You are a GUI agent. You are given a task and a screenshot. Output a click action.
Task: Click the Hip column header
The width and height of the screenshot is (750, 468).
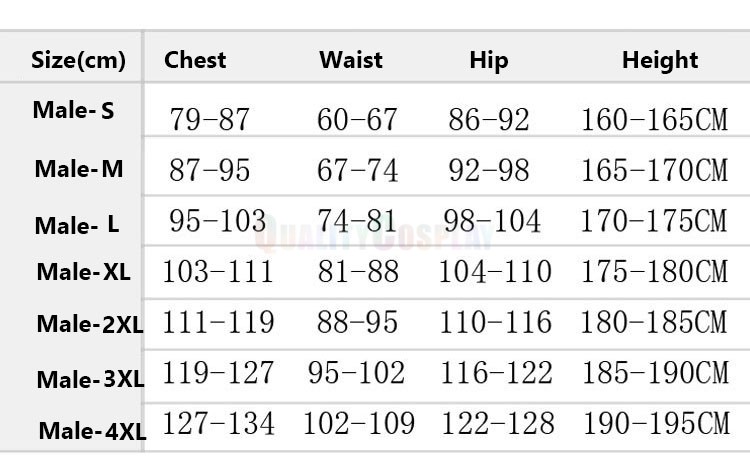[x=489, y=61]
